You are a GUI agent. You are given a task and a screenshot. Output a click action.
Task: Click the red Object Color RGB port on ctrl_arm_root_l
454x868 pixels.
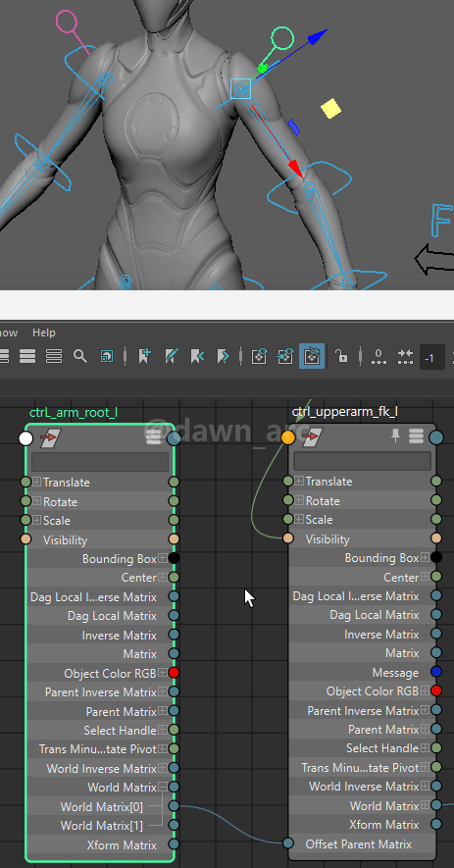(174, 673)
